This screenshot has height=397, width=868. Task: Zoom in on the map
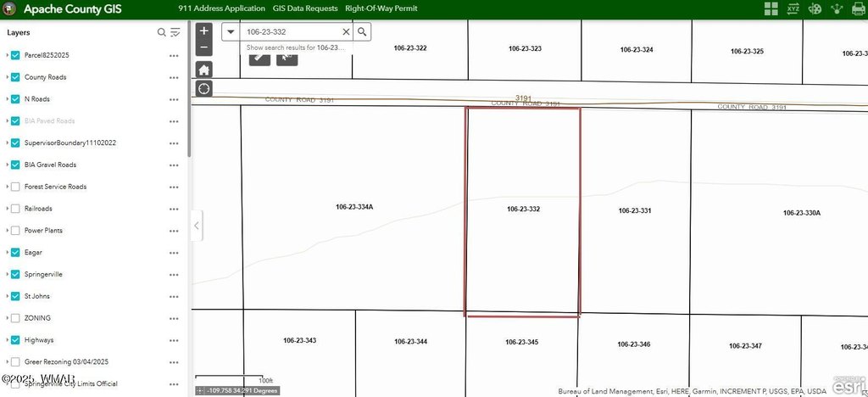pyautogui.click(x=203, y=31)
